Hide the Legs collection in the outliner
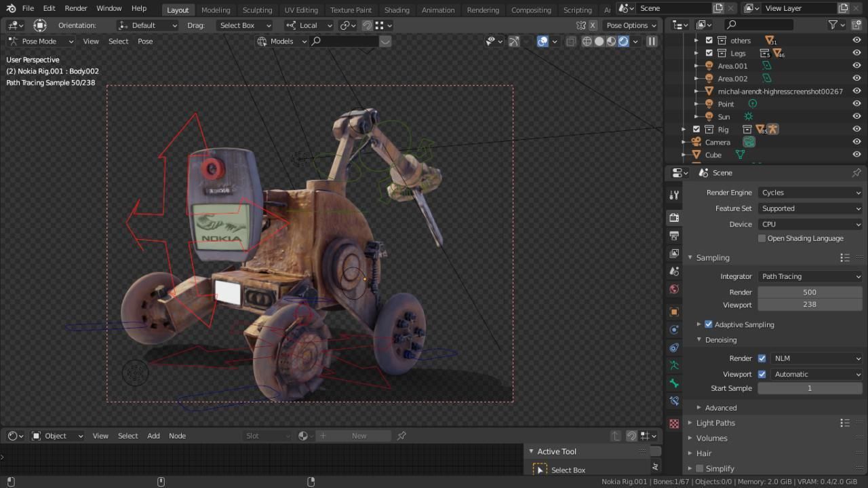Screen dimensions: 868x488 coord(856,53)
